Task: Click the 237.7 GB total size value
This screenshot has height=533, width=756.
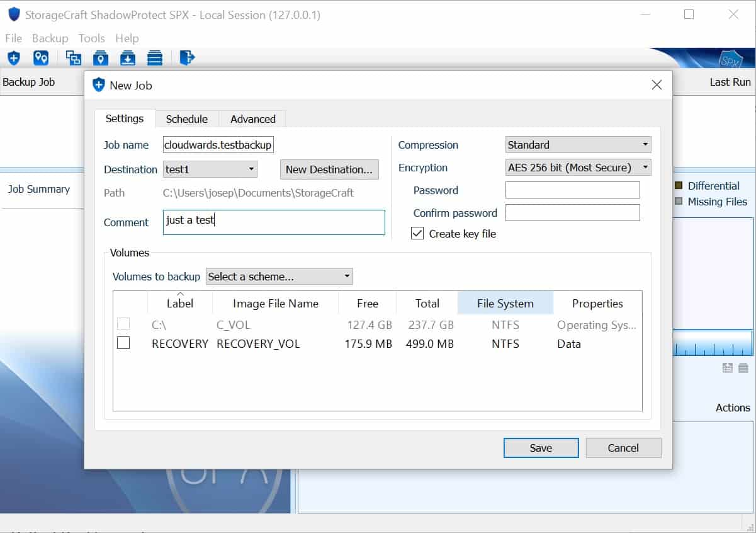Action: click(x=431, y=325)
